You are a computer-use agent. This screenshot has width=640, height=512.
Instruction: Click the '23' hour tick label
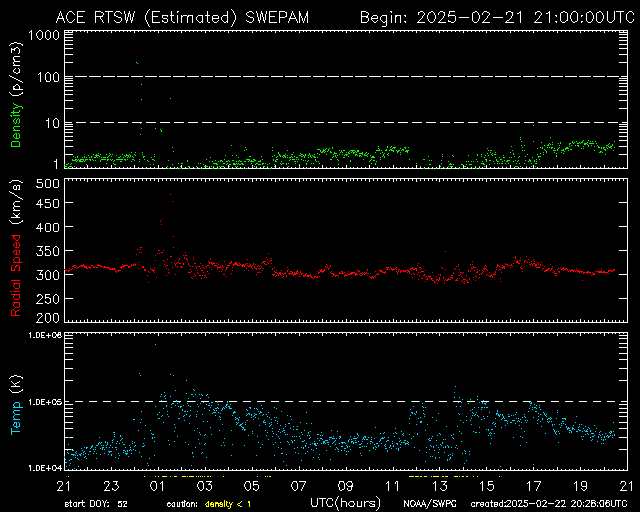[111, 486]
